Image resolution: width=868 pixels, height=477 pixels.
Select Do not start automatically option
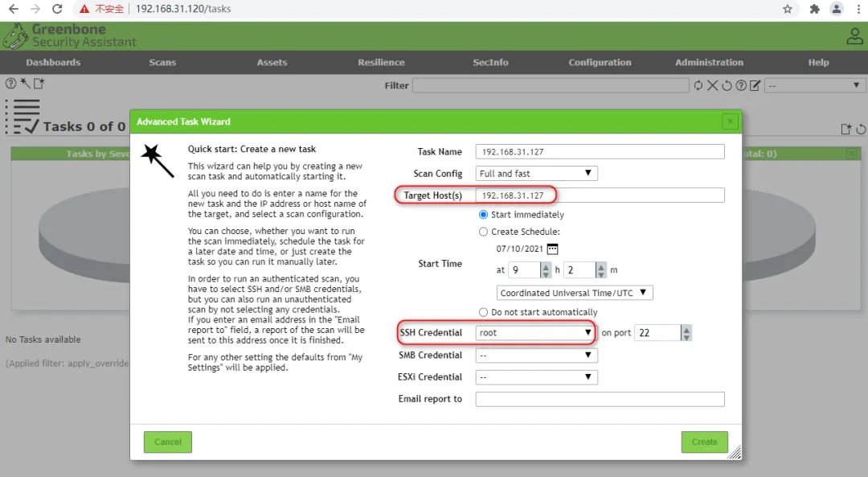483,312
